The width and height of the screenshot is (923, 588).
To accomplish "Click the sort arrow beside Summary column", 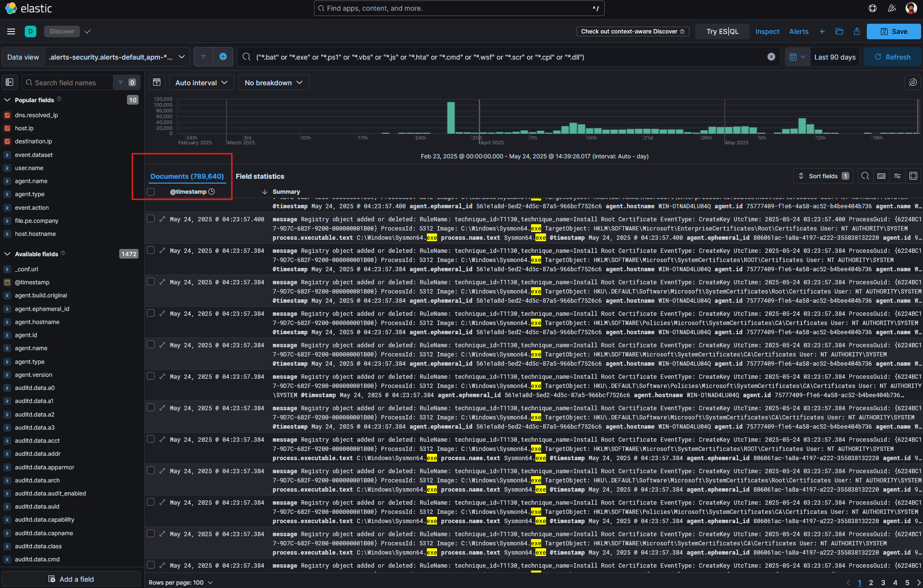I will [265, 192].
